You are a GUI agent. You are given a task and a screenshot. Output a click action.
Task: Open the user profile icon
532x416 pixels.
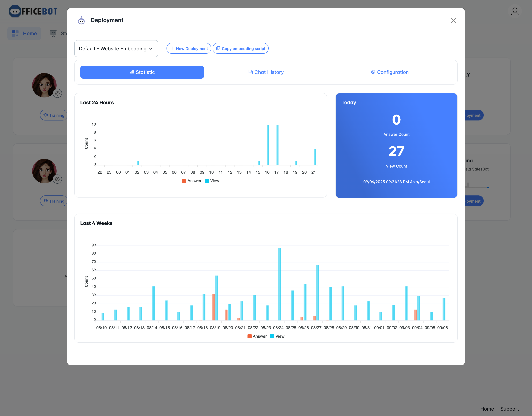[x=515, y=11]
